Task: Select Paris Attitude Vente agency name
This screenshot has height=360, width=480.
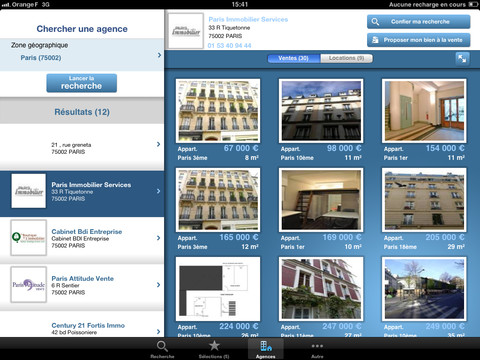Action: coord(83,278)
